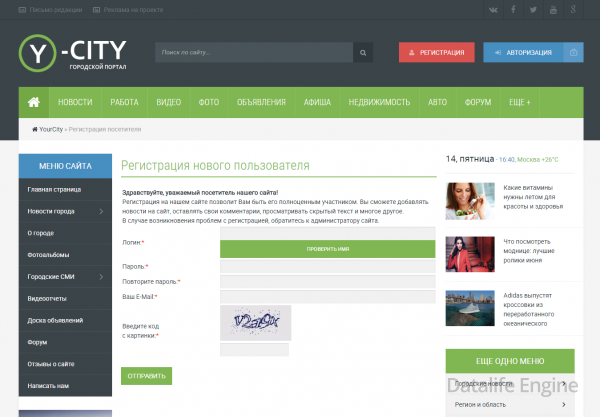
Task: Expand the Регион и область chevron
Action: pyautogui.click(x=564, y=404)
